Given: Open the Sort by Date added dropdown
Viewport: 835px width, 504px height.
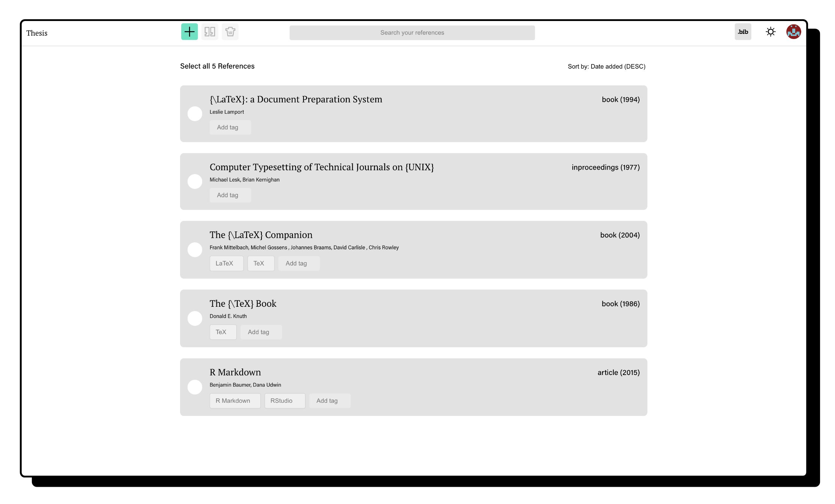Looking at the screenshot, I should (x=606, y=66).
